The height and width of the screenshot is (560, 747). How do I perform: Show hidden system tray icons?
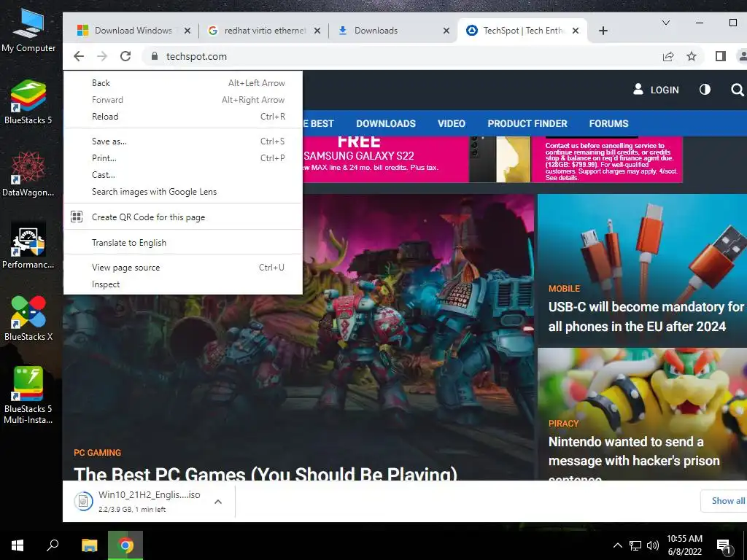(617, 545)
